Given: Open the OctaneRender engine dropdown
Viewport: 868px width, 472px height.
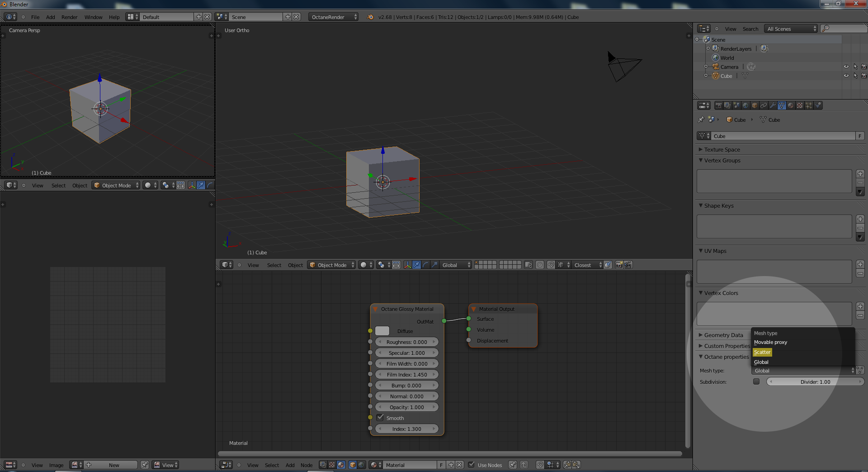Looking at the screenshot, I should click(334, 17).
